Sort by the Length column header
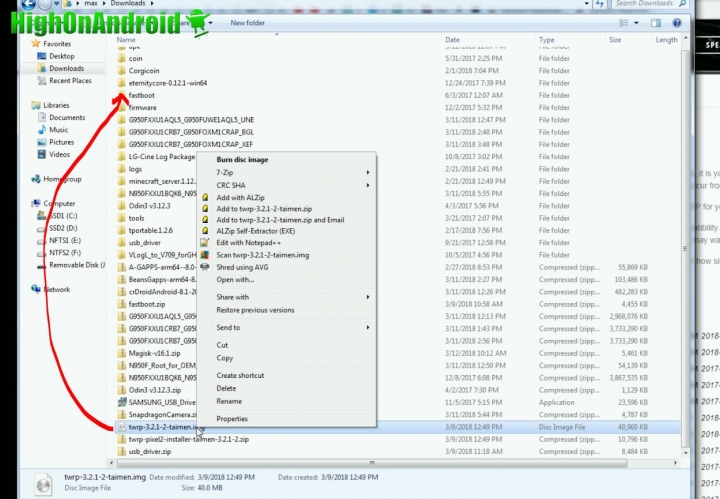Viewport: 720px width, 499px height. (x=666, y=40)
